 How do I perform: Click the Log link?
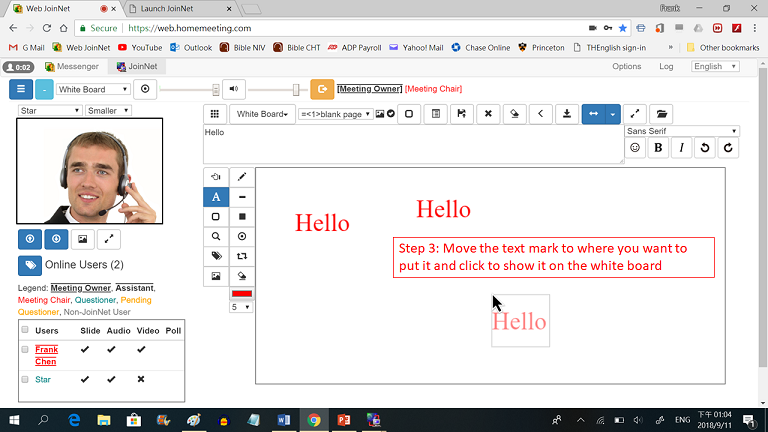[x=666, y=67]
